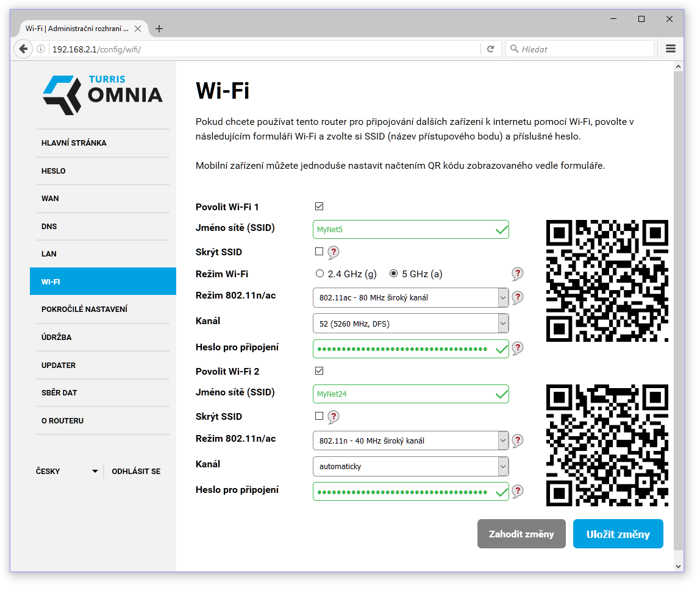Select the Wi-Fi sidebar item
This screenshot has height=591, width=700.
(103, 281)
